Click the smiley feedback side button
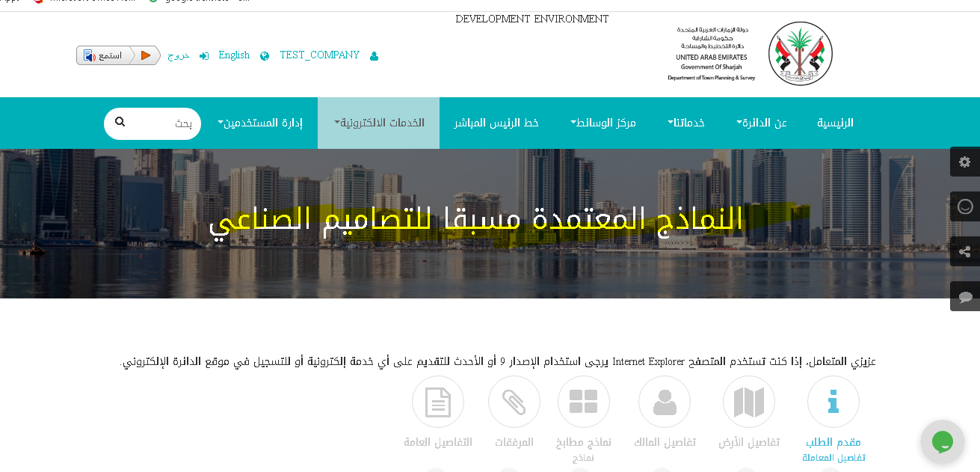The width and height of the screenshot is (980, 472). coord(965,206)
